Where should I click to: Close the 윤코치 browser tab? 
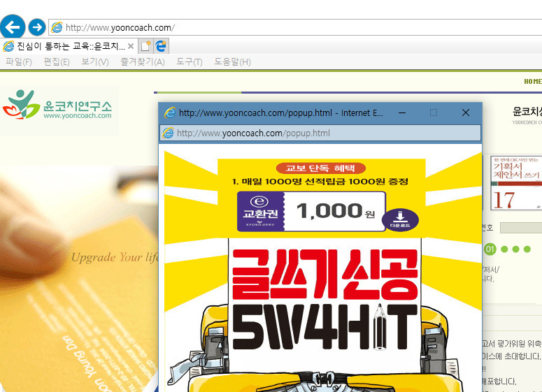[x=131, y=46]
